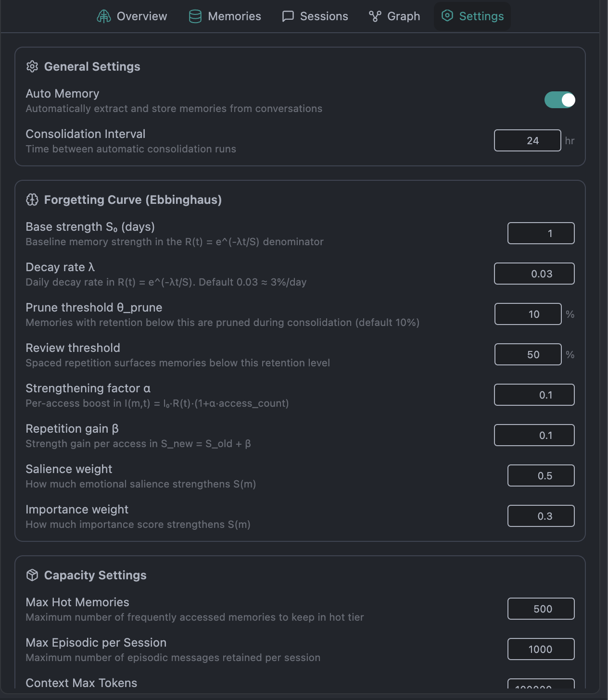
Task: Click the Memories database icon
Action: point(195,16)
